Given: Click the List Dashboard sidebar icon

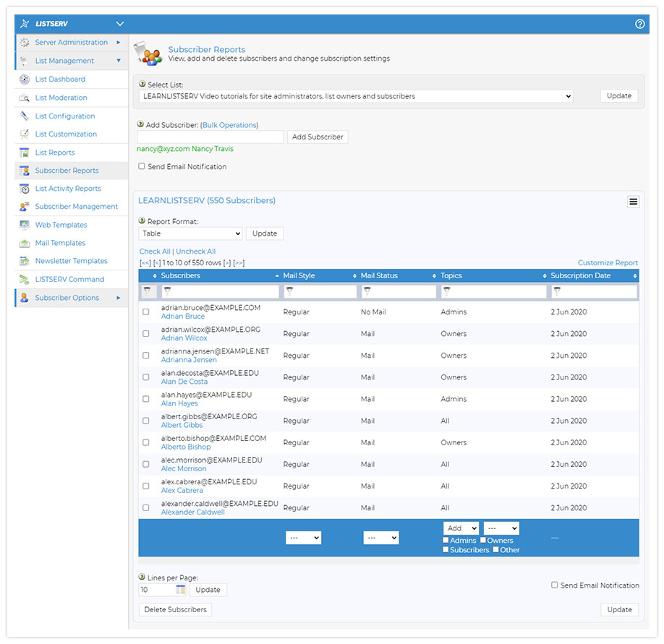Looking at the screenshot, I should pyautogui.click(x=25, y=79).
